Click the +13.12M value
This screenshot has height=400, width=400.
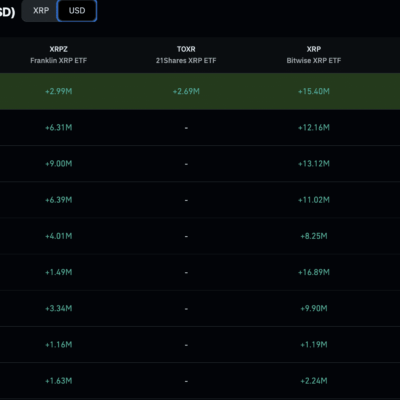click(x=314, y=164)
